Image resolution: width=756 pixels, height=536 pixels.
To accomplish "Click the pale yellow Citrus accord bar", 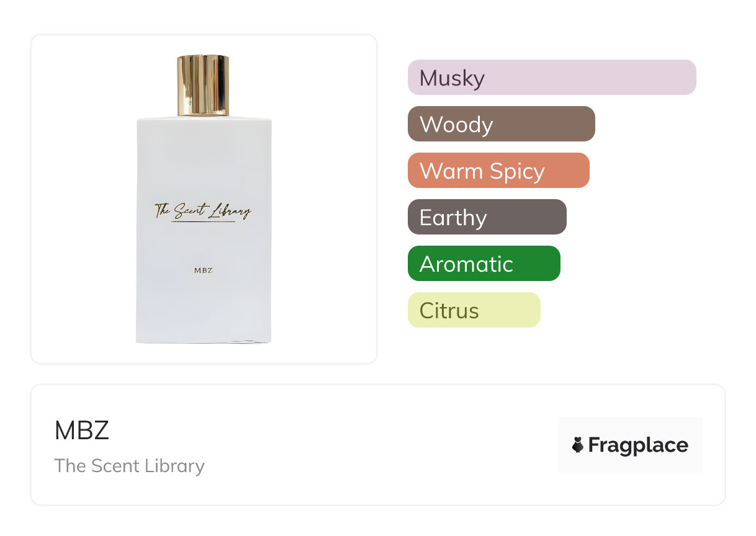I will (x=474, y=310).
